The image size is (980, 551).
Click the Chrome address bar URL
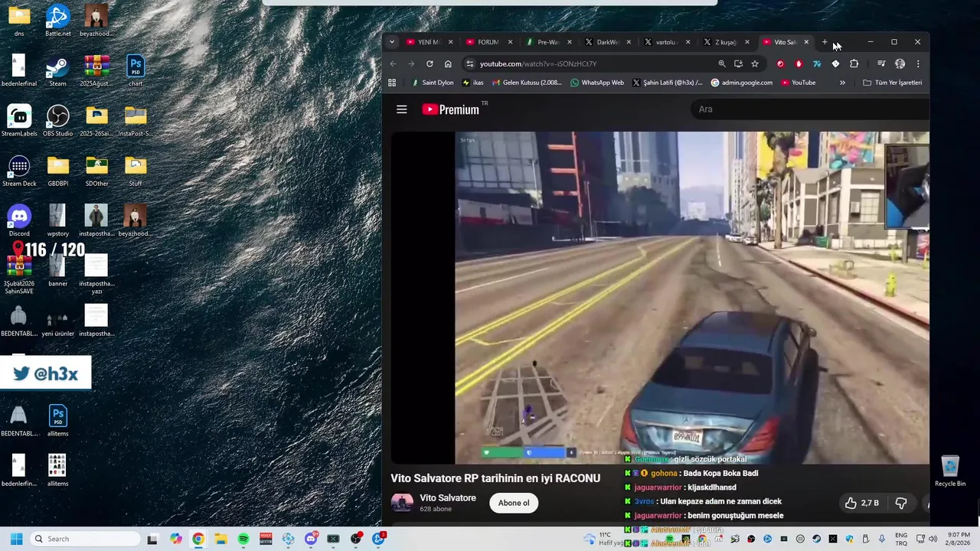click(537, 64)
